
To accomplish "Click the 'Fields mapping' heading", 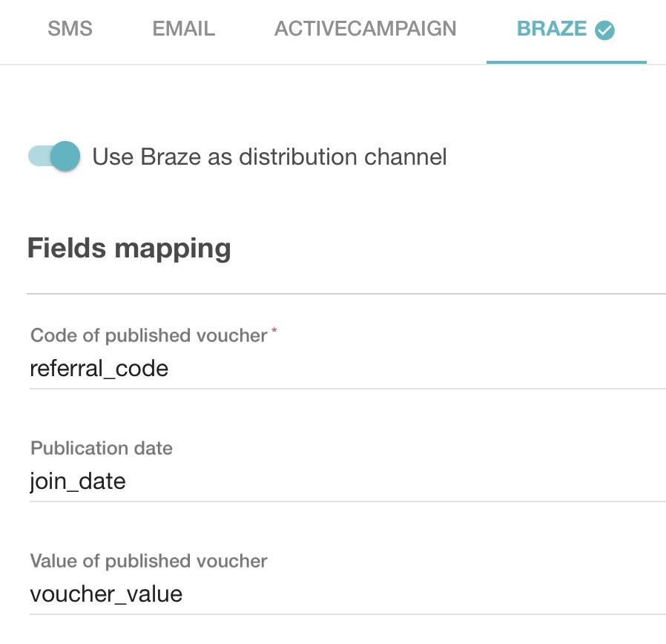I will click(129, 248).
